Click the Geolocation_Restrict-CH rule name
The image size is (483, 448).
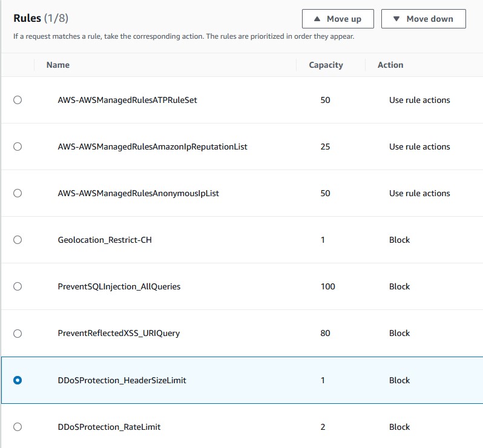click(105, 240)
